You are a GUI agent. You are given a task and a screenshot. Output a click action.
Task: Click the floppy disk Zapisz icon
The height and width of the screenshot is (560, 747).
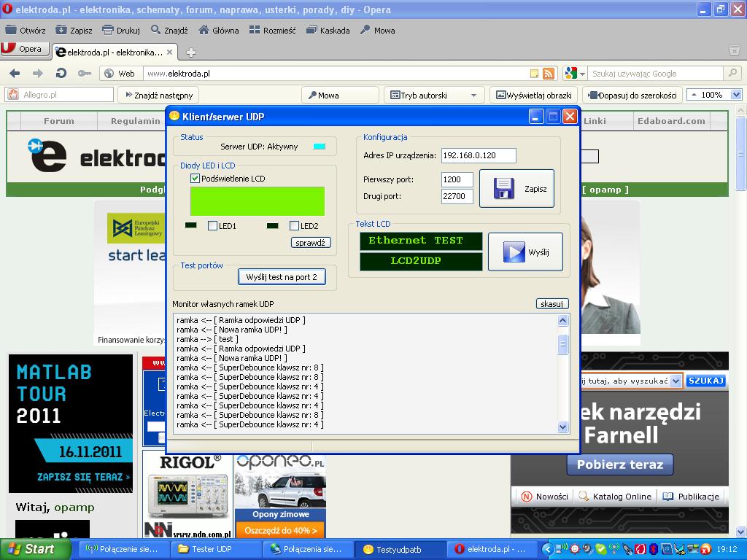tap(504, 188)
